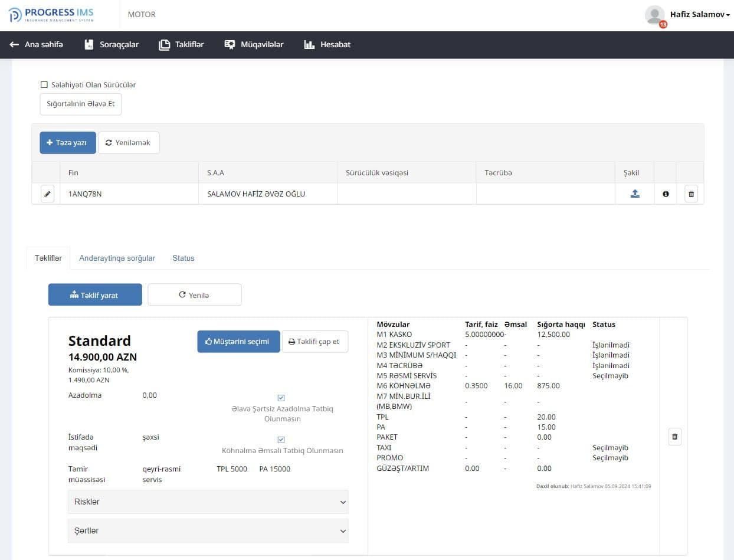Expand the Risklər dropdown
This screenshot has width=734, height=560.
[208, 502]
